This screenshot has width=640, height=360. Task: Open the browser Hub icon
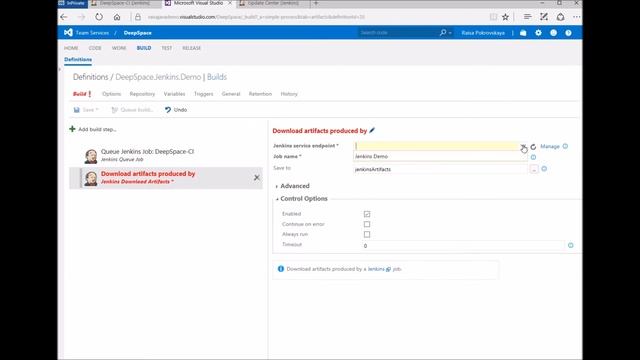[527, 17]
